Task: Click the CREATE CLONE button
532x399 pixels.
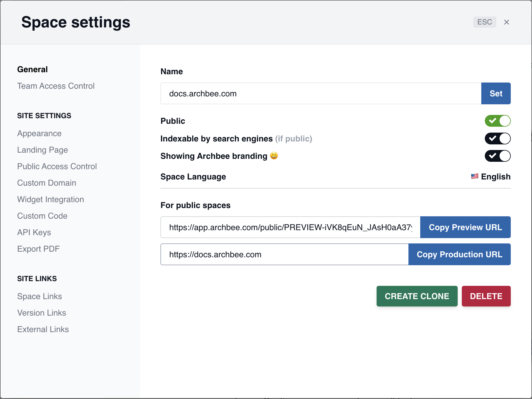Action: pyautogui.click(x=417, y=296)
